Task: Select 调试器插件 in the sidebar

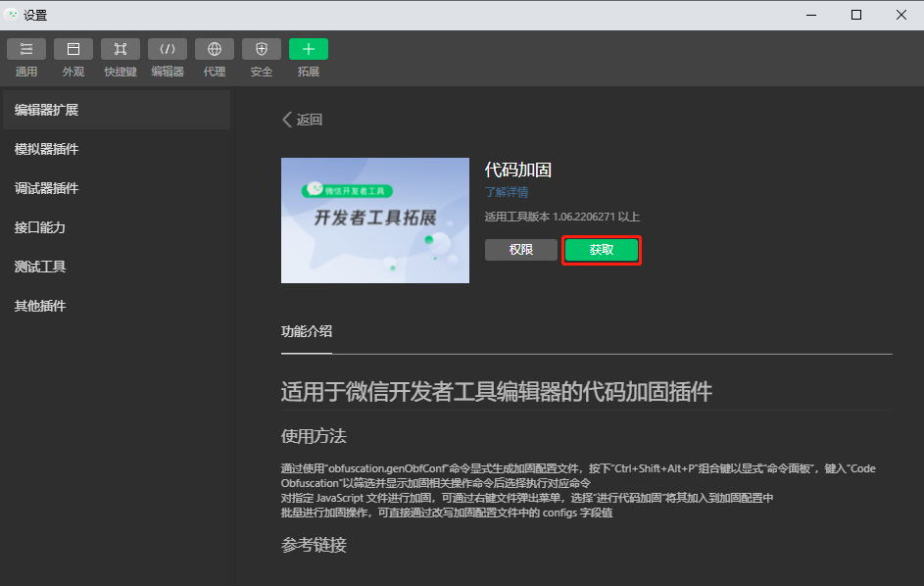Action: pyautogui.click(x=117, y=188)
